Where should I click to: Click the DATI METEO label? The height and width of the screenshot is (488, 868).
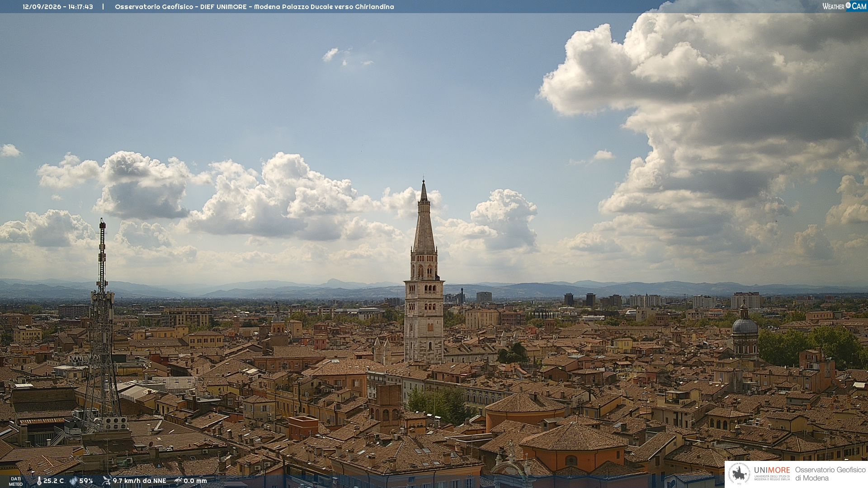point(16,482)
